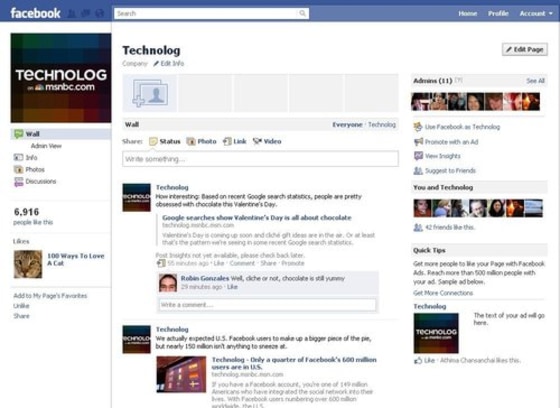Screen dimensions: 560x408
Task: Click See All admins link
Action: (x=535, y=81)
